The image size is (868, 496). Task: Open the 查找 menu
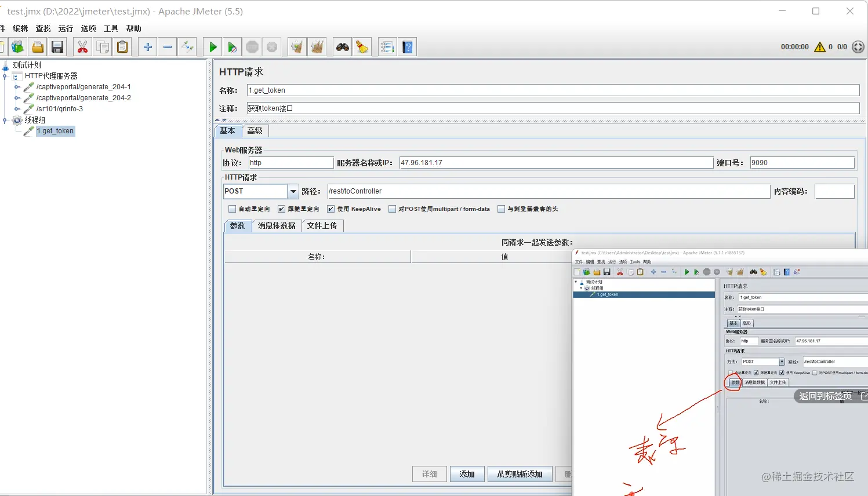(x=43, y=28)
